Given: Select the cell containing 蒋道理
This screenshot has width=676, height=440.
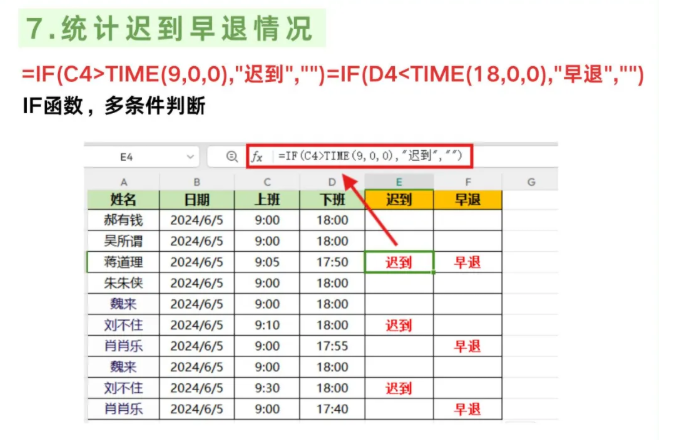Looking at the screenshot, I should click(123, 262).
